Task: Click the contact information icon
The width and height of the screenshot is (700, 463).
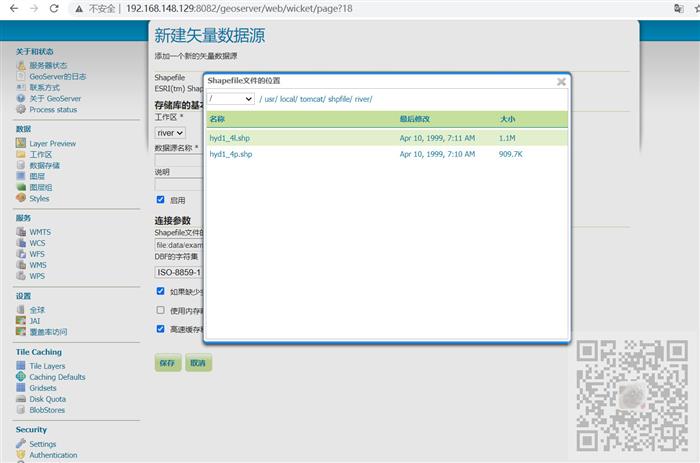Action: [x=21, y=87]
